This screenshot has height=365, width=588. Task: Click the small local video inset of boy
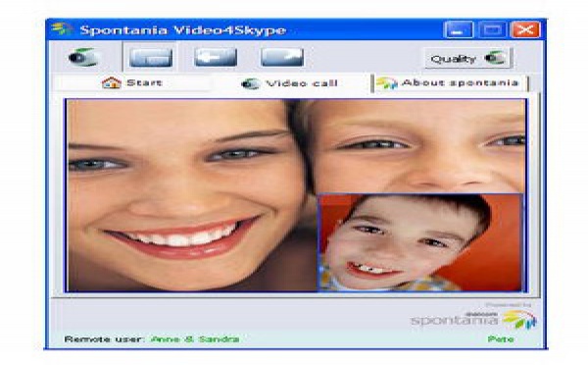click(419, 242)
